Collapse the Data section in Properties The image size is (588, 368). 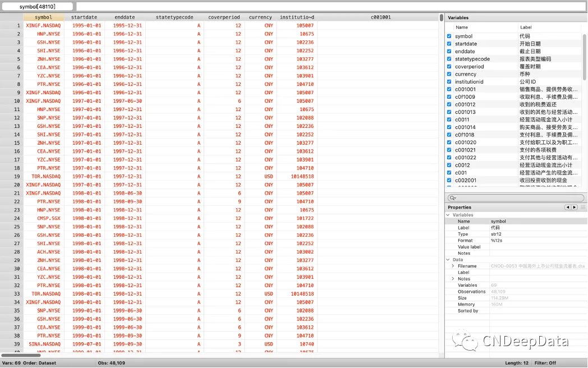pyautogui.click(x=448, y=260)
